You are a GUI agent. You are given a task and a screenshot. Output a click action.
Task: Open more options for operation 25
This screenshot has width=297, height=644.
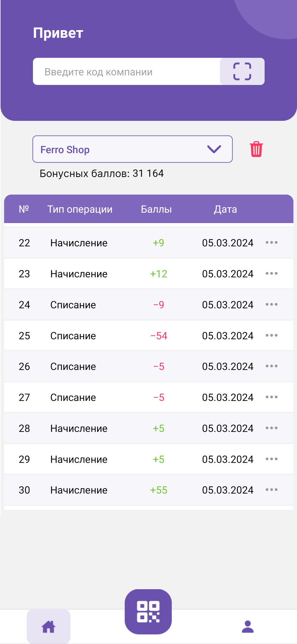coord(271,335)
